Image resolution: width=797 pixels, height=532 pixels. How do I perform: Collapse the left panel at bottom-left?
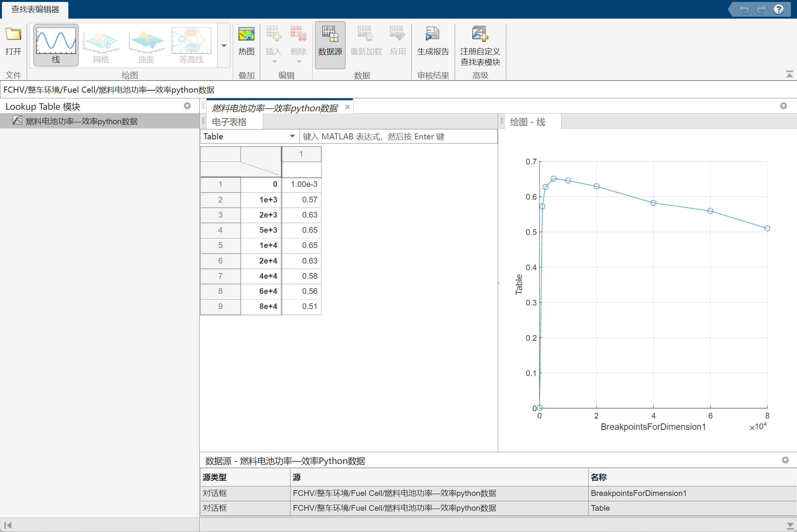pyautogui.click(x=8, y=525)
